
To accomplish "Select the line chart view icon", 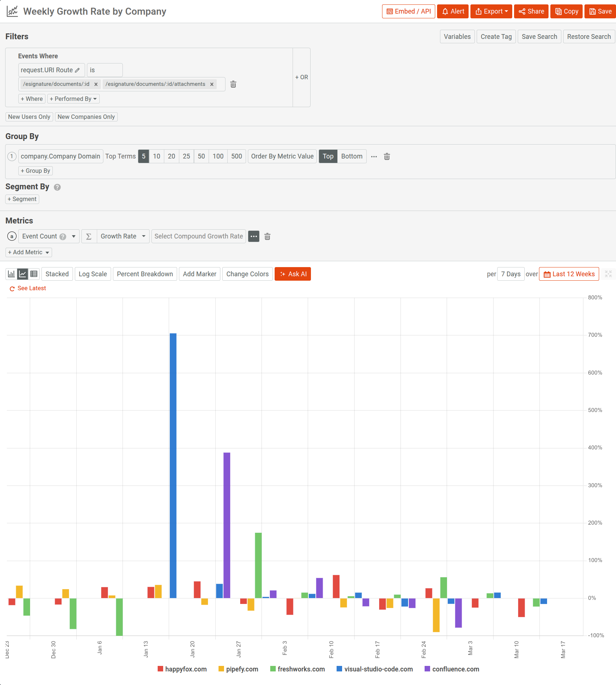I will tap(22, 274).
